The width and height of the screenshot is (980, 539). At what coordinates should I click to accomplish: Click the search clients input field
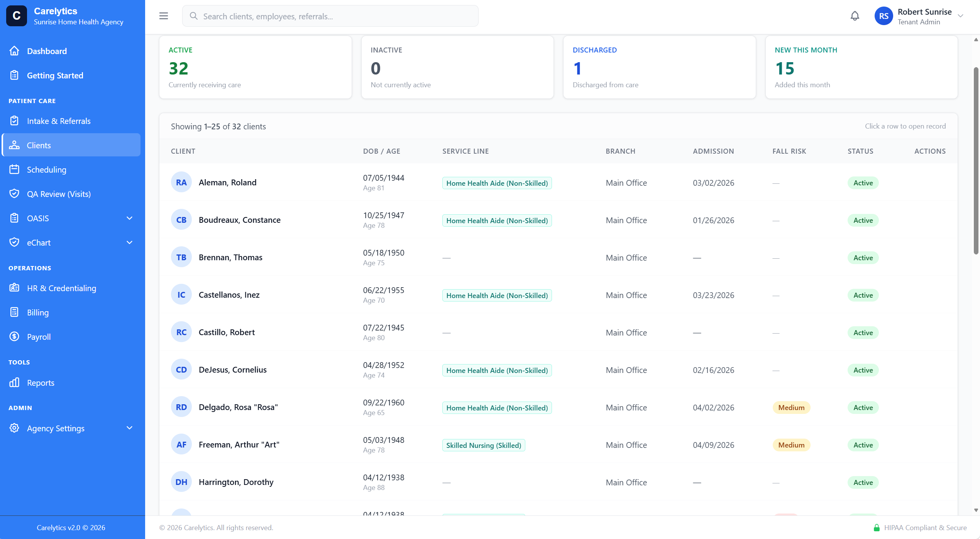330,16
